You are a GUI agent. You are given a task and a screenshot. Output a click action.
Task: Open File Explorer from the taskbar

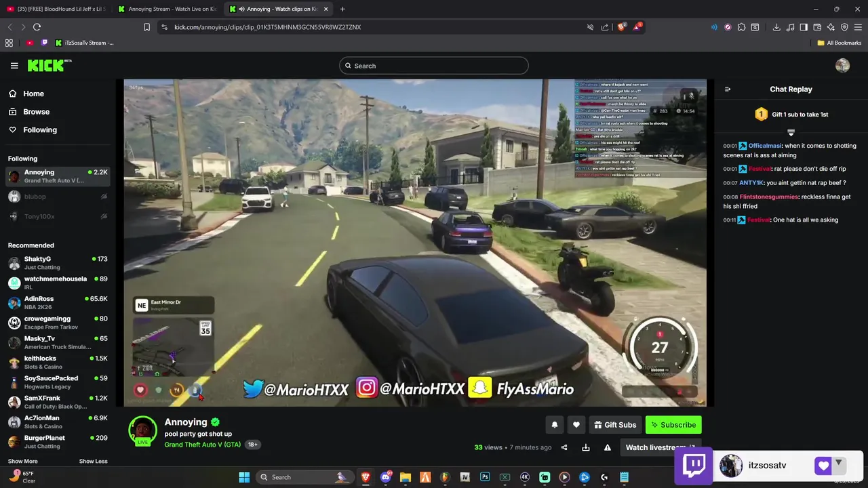[x=406, y=477]
